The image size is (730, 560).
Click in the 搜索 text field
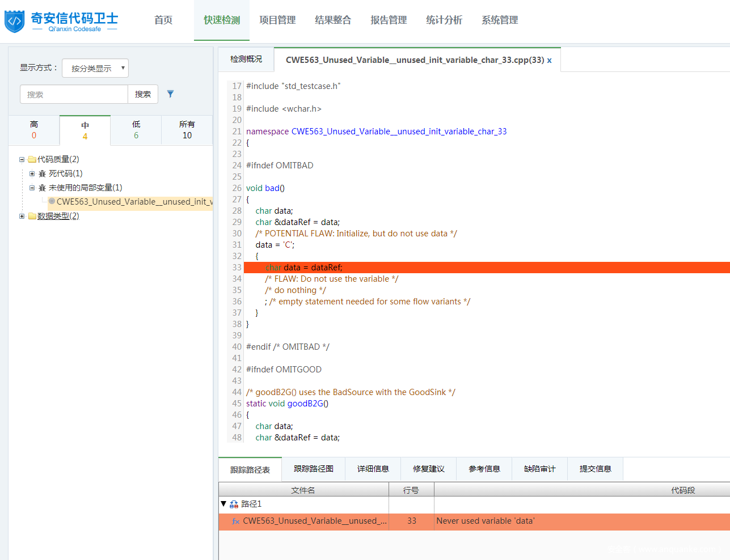74,95
